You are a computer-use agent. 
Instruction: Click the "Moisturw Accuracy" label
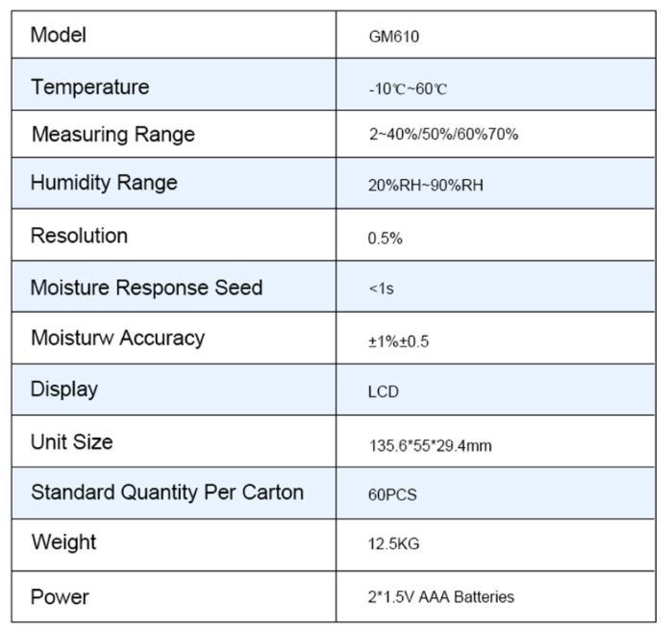pos(117,339)
